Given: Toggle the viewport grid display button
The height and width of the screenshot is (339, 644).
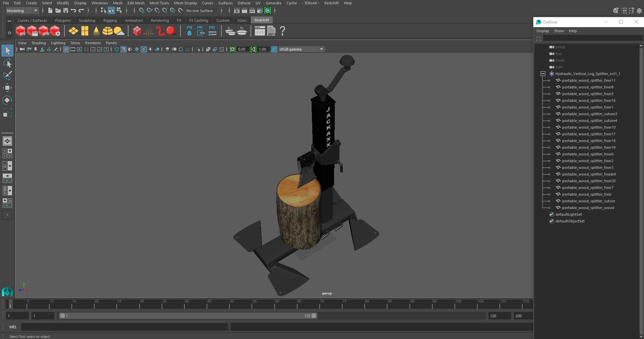Looking at the screenshot, I should 66,49.
